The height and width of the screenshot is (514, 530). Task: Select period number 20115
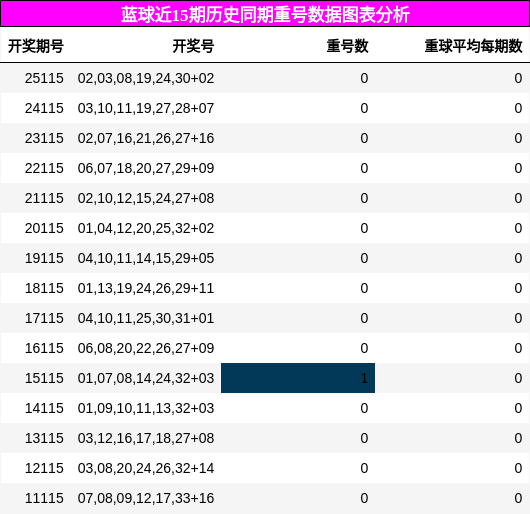(44, 228)
